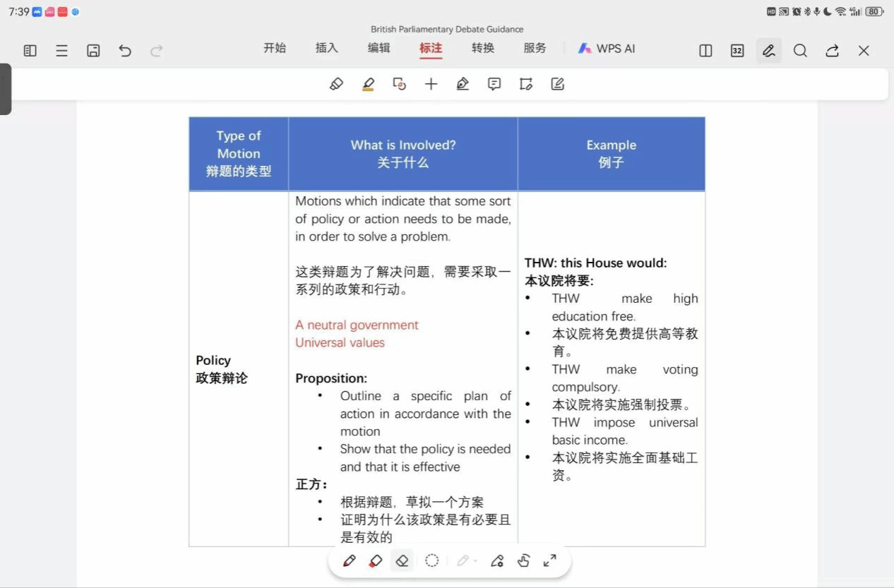Toggle finger touch drawing mode
894x588 pixels.
tap(523, 561)
